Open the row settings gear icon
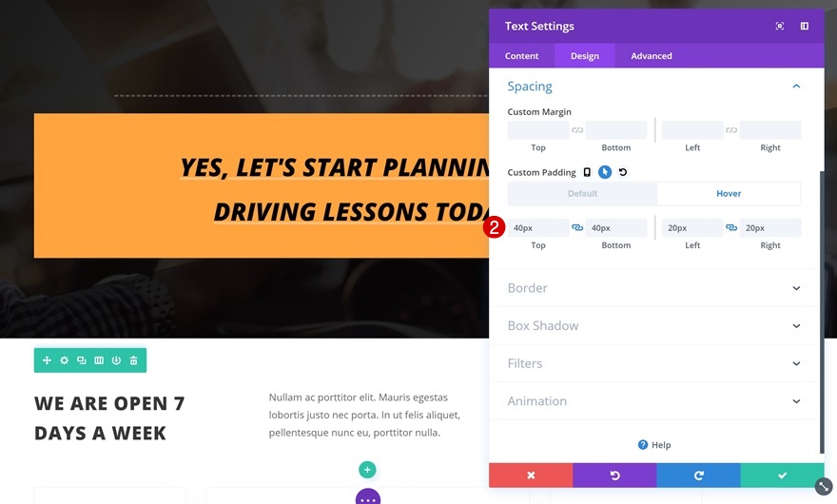Image resolution: width=837 pixels, height=504 pixels. [x=64, y=360]
